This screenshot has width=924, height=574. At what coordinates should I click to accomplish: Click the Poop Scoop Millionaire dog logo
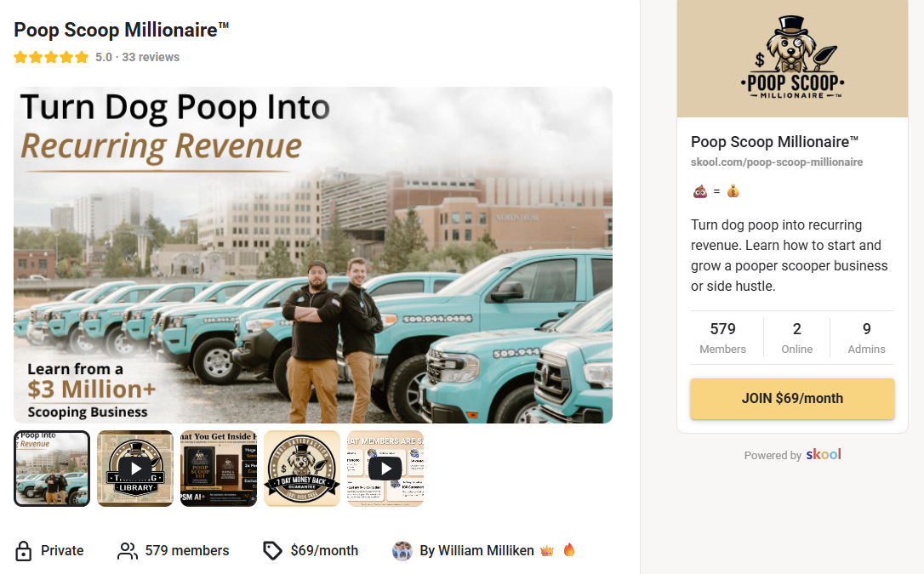point(792,58)
